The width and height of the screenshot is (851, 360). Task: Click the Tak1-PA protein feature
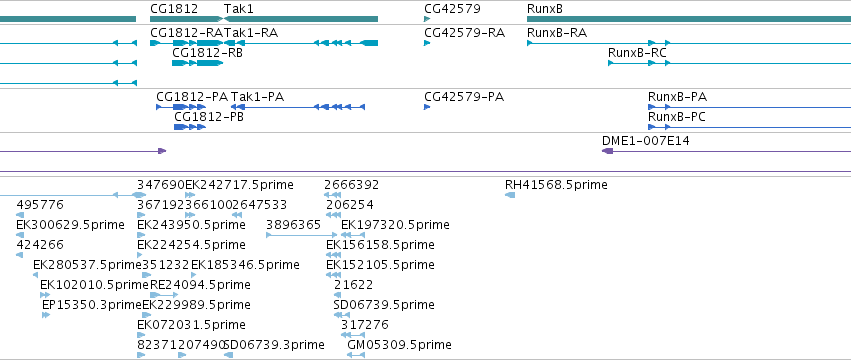(298, 107)
